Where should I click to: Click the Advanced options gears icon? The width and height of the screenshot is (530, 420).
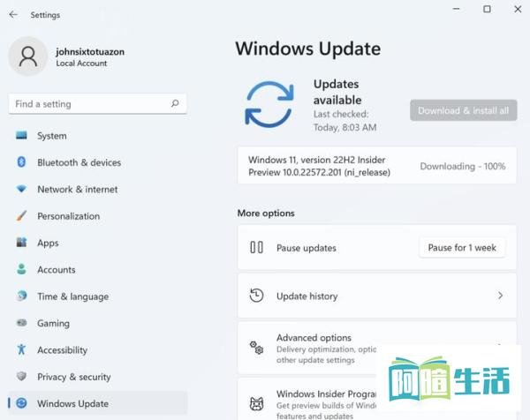tap(256, 348)
